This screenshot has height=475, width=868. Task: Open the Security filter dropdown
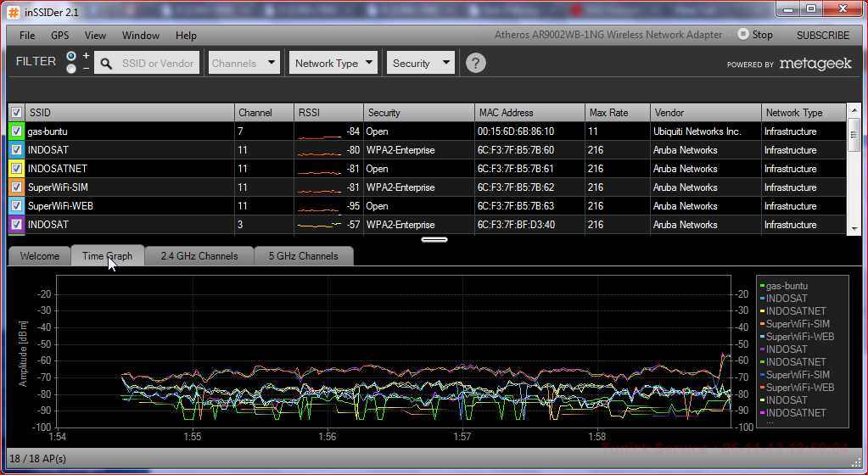point(421,63)
